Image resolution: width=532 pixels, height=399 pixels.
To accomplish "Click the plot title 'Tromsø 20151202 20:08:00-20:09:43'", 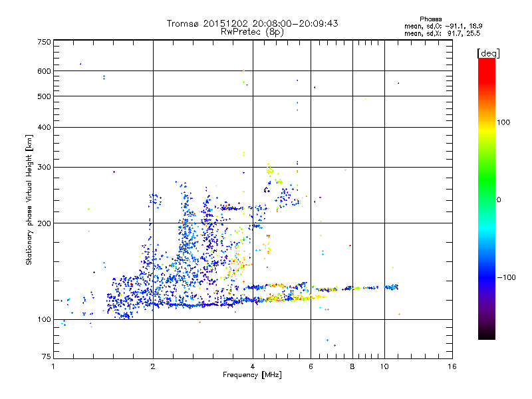I will click(x=252, y=23).
